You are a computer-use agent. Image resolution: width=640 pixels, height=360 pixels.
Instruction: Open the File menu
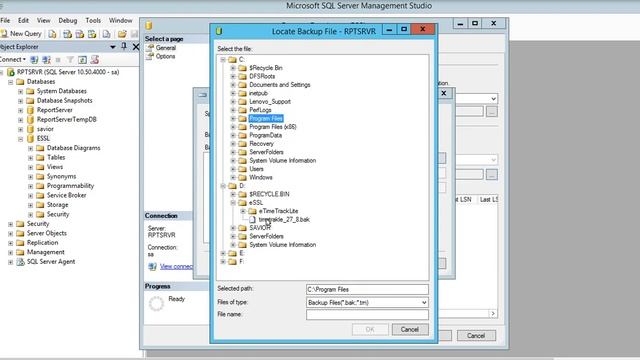point(5,20)
